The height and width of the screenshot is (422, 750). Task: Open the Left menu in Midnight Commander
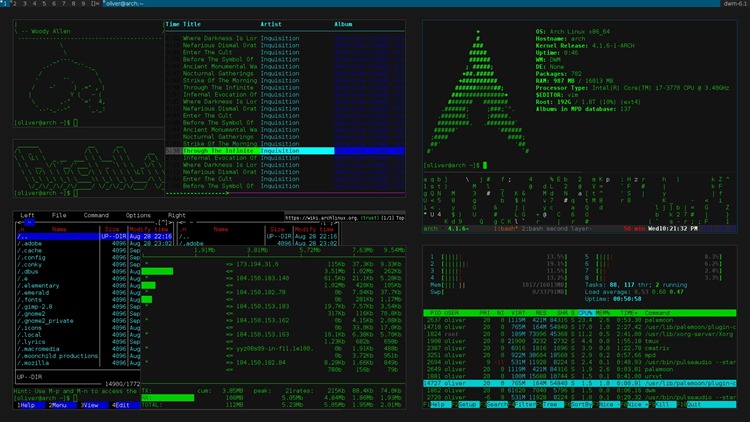[x=27, y=215]
